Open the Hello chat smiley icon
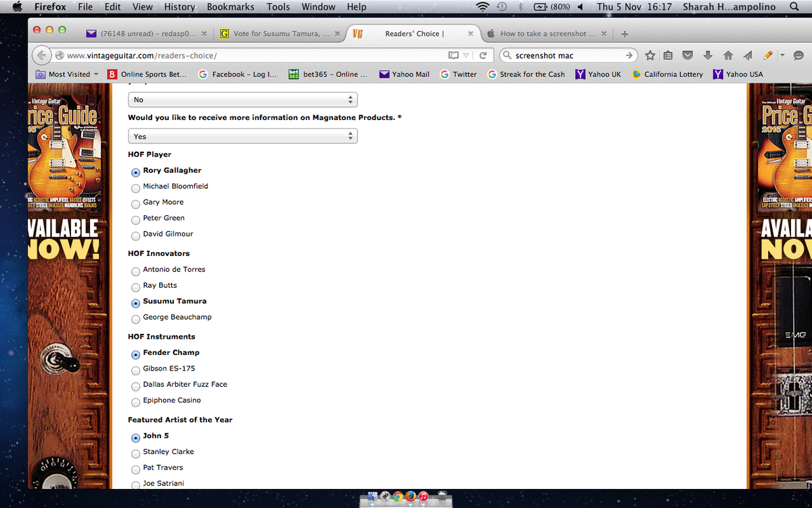The height and width of the screenshot is (508, 812). [x=798, y=56]
